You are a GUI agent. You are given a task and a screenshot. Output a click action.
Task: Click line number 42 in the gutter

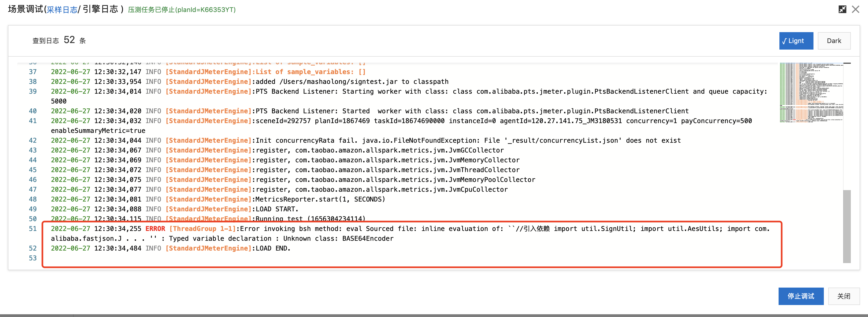(33, 140)
